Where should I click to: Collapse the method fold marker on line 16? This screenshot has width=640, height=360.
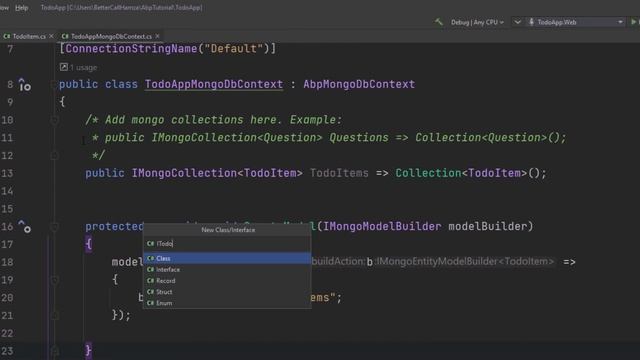pyautogui.click(x=54, y=227)
